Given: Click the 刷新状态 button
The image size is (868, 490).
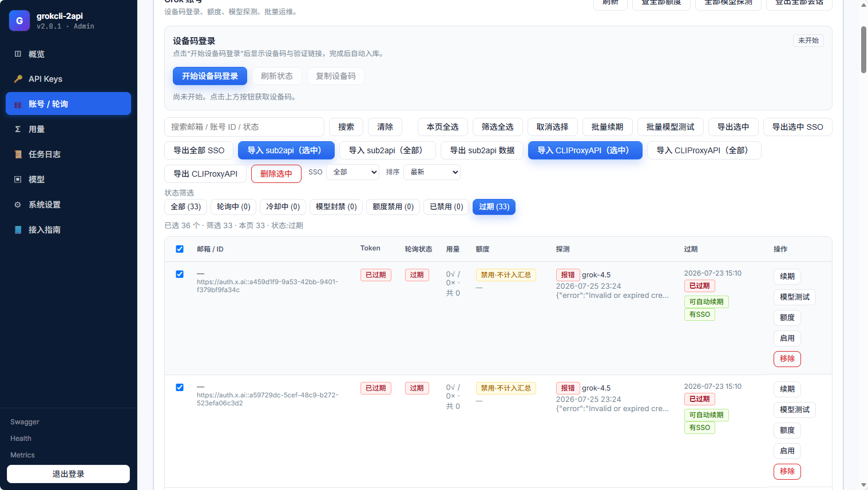Looking at the screenshot, I should click(277, 76).
